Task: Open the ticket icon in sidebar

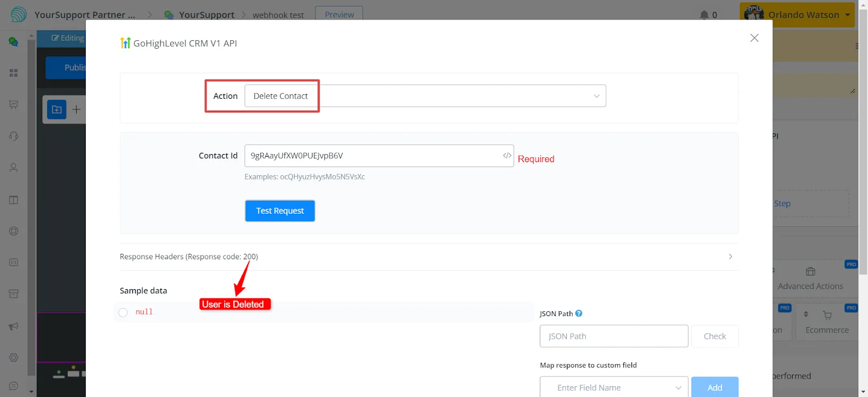Action: click(x=14, y=262)
